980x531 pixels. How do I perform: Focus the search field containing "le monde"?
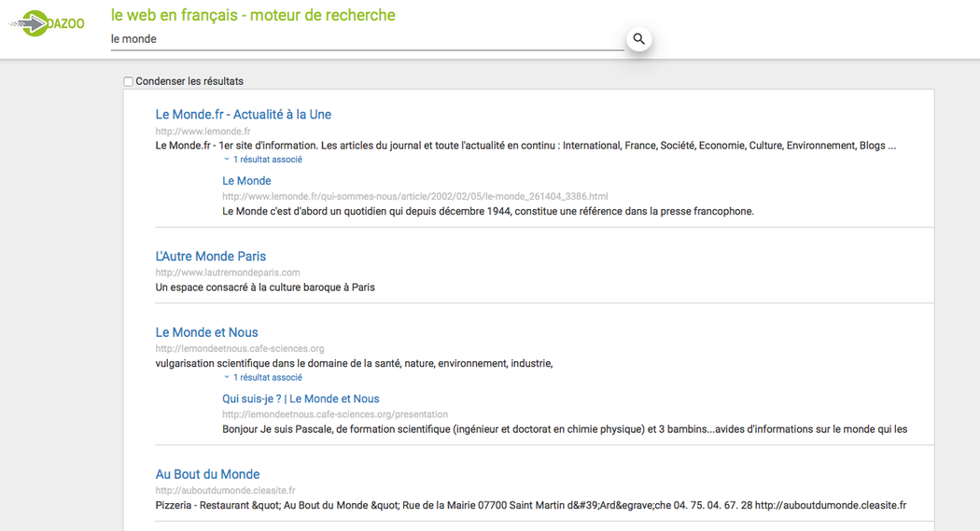(x=364, y=39)
